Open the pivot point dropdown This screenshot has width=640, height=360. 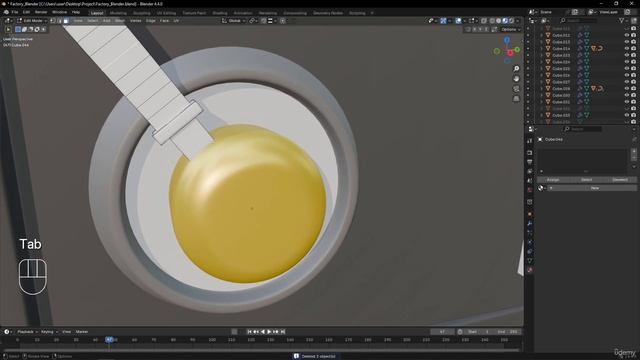[x=253, y=20]
